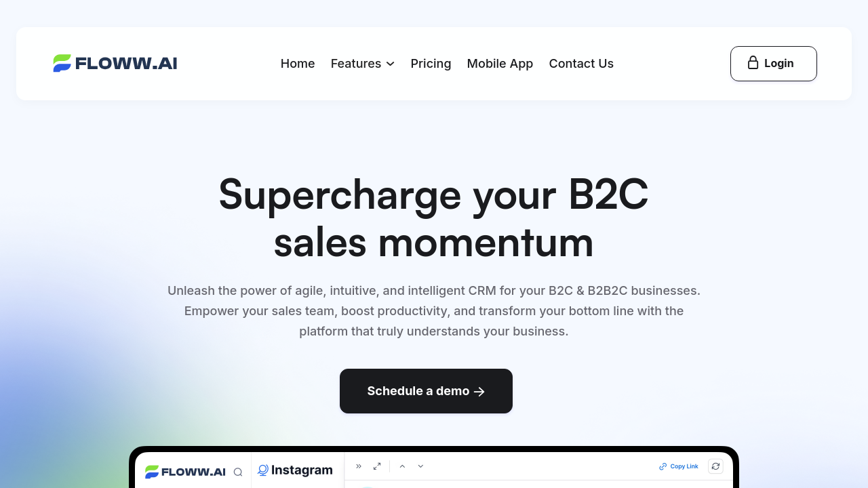The width and height of the screenshot is (868, 488).
Task: Click the up chevron in preview toolbar
Action: (402, 466)
